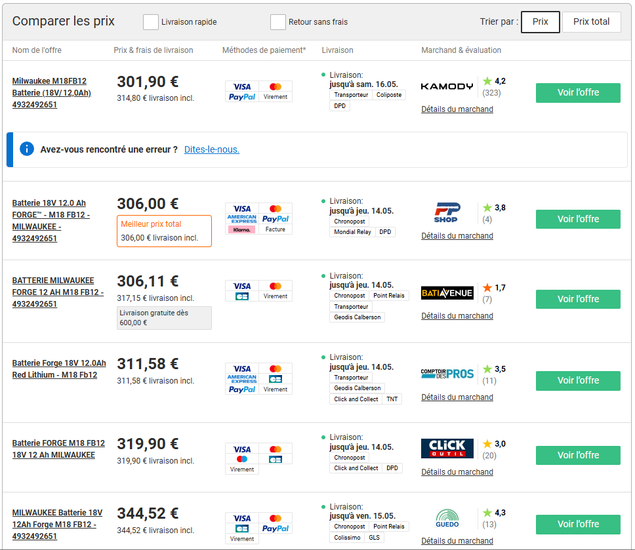The height and width of the screenshot is (550, 635).
Task: Click the Meilleur prix total badge
Action: tap(164, 231)
